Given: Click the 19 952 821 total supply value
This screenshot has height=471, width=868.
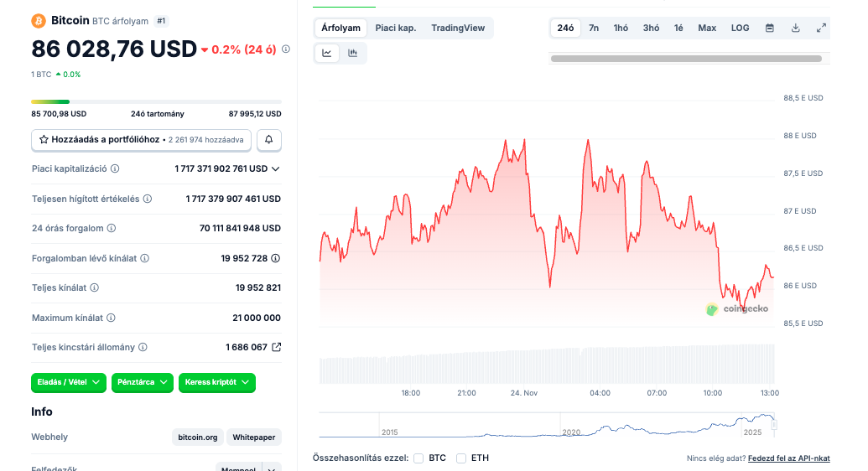Looking at the screenshot, I should coord(258,287).
